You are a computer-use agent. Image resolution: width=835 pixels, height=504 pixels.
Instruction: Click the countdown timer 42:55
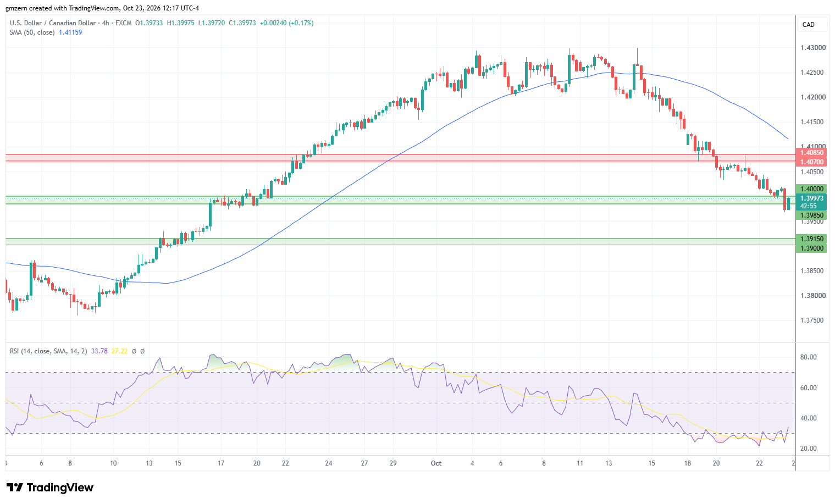[x=809, y=206]
